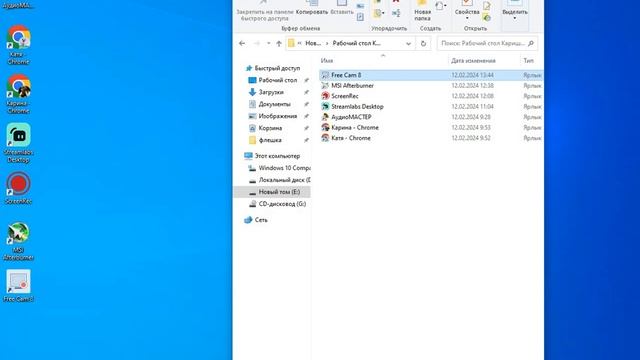Viewport: 640px width, 360px height.
Task: Click the Paste shortcut ribbon icon
Action: click(360, 17)
